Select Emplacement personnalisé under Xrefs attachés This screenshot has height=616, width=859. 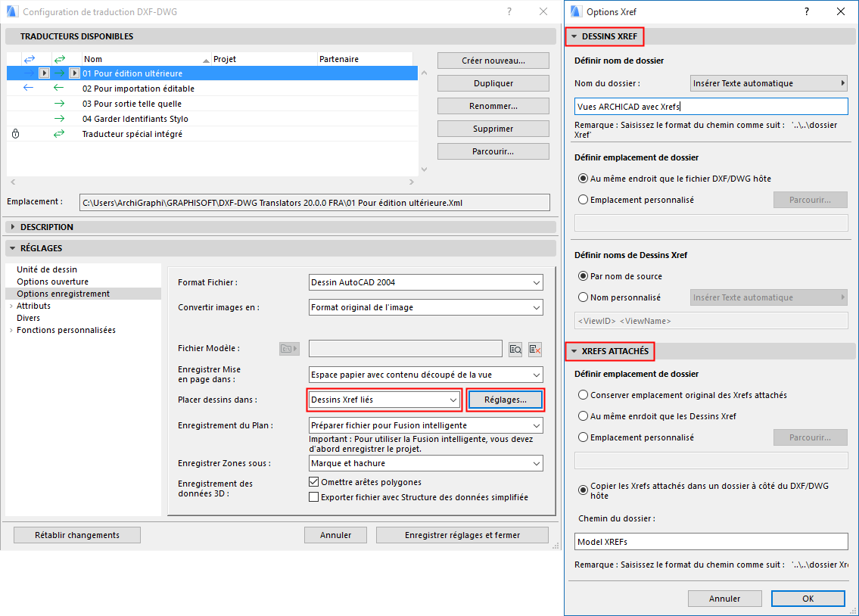pyautogui.click(x=584, y=437)
